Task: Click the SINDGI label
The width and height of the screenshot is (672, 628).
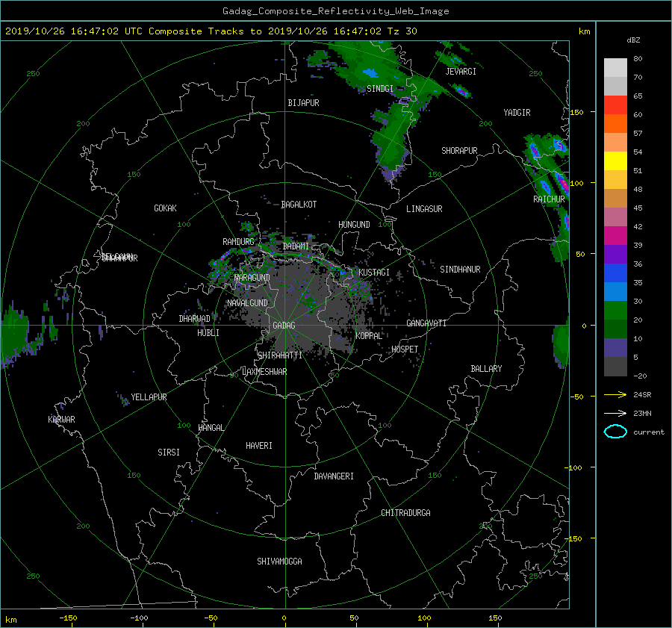Action: click(380, 89)
